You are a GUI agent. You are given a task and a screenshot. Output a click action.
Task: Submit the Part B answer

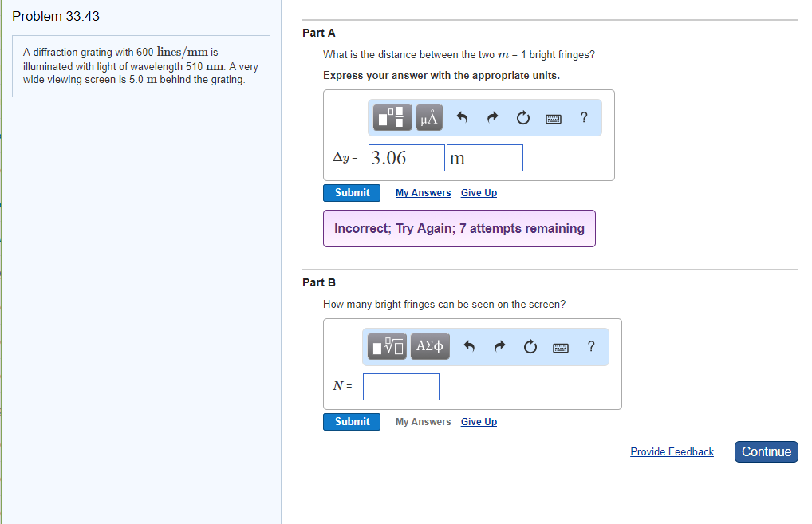click(x=352, y=422)
